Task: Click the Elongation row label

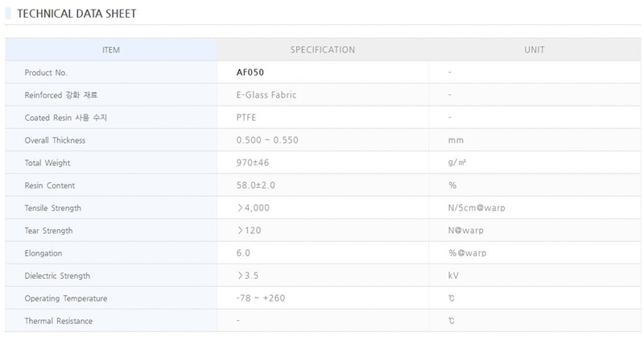Action: [x=43, y=253]
